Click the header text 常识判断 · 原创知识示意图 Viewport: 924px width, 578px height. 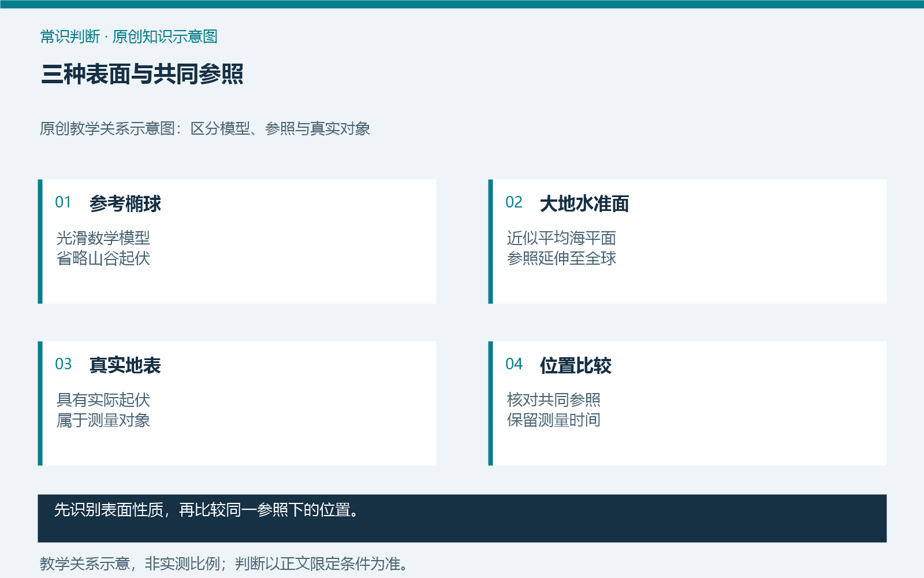point(129,36)
